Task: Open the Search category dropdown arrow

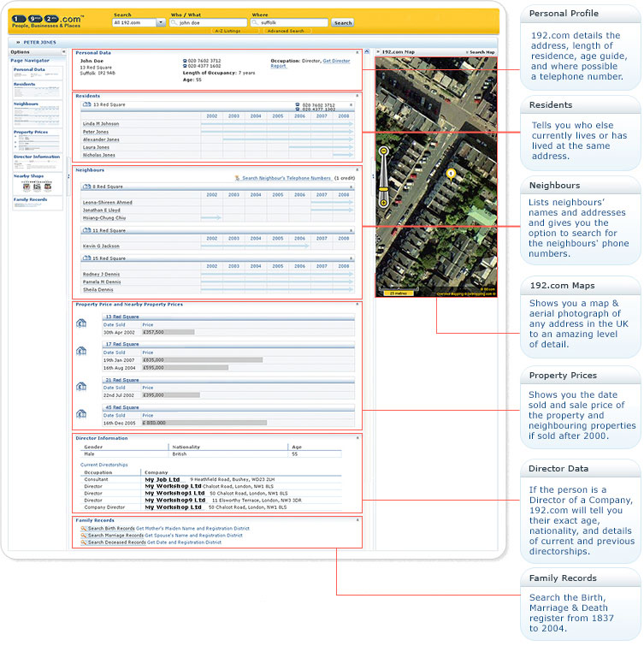Action: point(161,22)
